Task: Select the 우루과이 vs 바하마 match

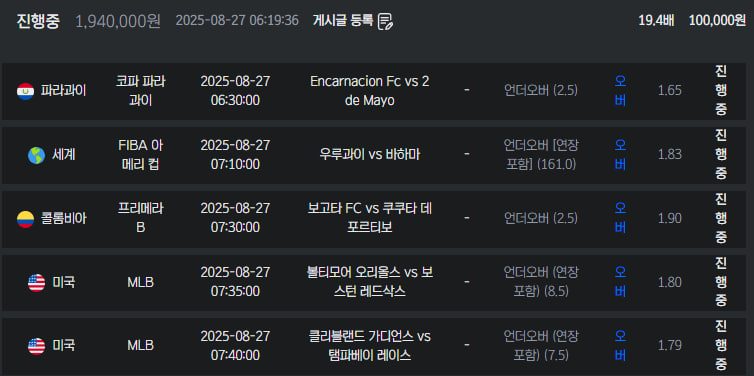Action: point(370,155)
